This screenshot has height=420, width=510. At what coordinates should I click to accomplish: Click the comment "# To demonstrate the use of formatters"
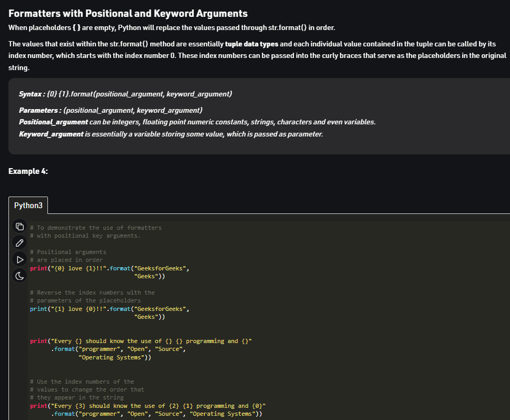(x=96, y=228)
